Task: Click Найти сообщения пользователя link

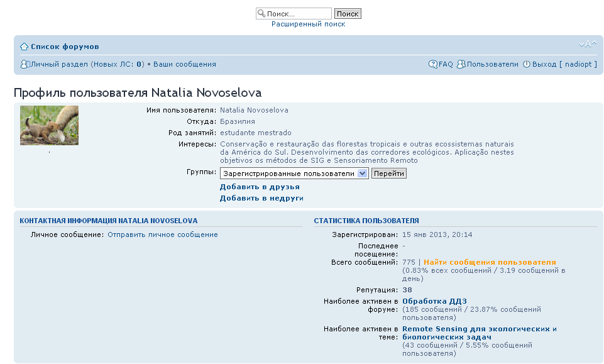Action: pos(490,262)
